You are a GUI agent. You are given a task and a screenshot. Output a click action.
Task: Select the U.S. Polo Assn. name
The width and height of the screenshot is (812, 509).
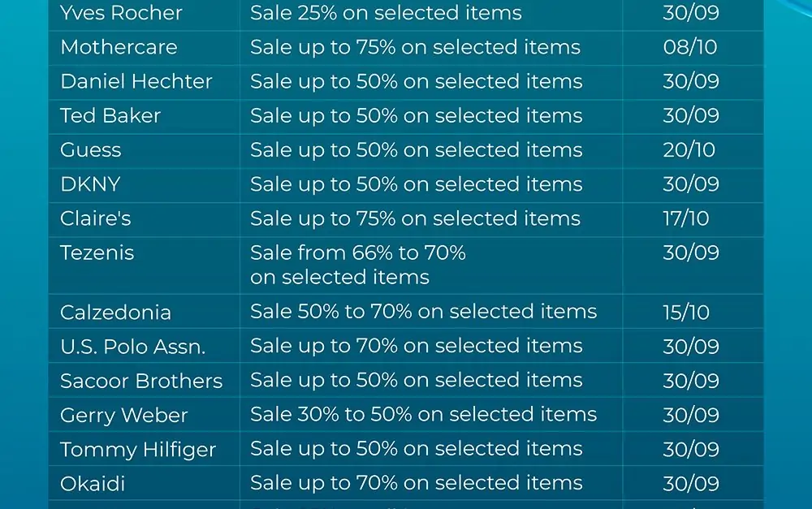[x=132, y=347]
